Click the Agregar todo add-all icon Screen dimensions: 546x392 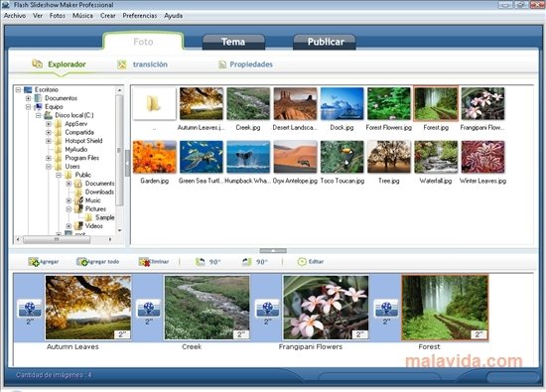tap(82, 262)
